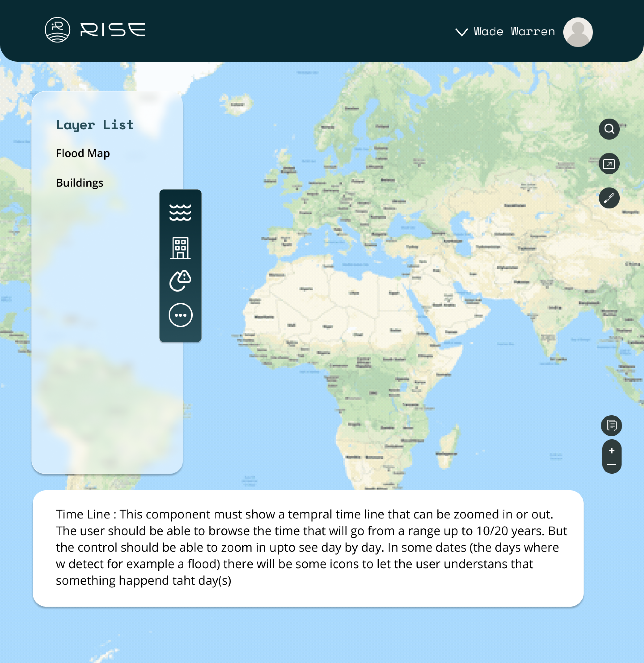Select Buildings in Layer List
Viewport: 644px width, 663px height.
pos(80,183)
